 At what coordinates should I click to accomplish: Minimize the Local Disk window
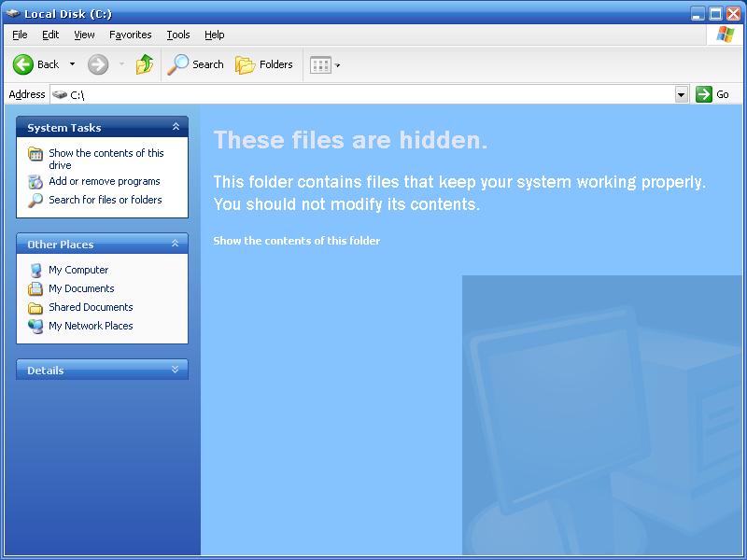coord(698,14)
